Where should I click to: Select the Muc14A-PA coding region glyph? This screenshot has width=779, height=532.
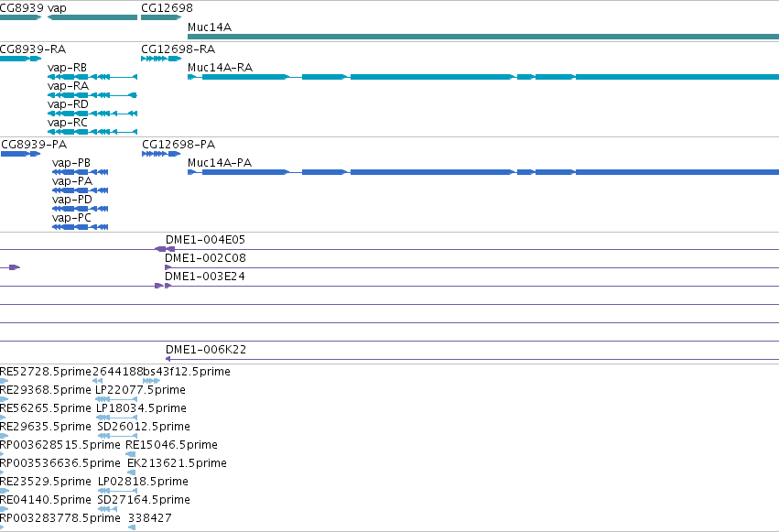coord(483,172)
